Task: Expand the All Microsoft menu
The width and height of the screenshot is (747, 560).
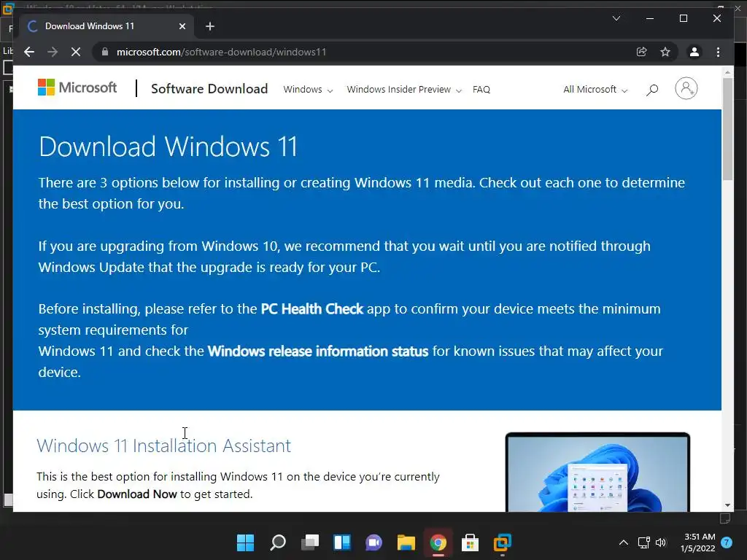Action: [x=595, y=90]
